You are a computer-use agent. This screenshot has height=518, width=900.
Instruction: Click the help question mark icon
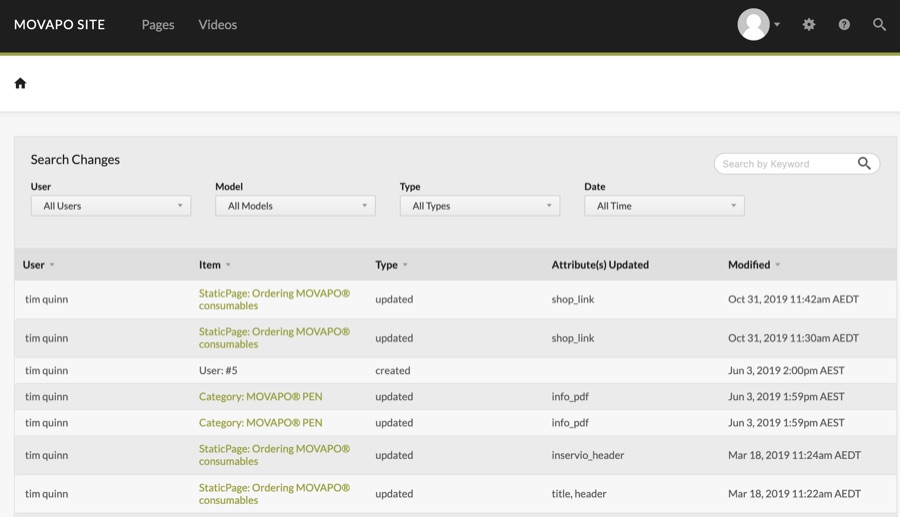pos(844,24)
